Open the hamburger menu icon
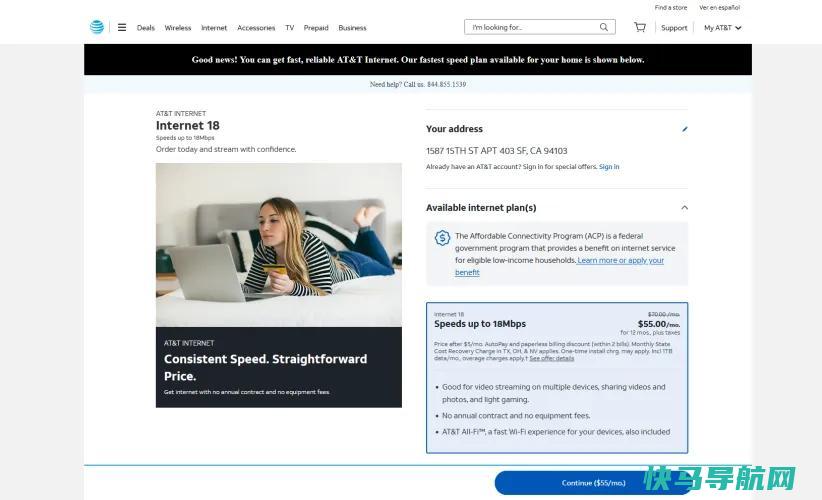Image resolution: width=822 pixels, height=500 pixels. [x=122, y=27]
